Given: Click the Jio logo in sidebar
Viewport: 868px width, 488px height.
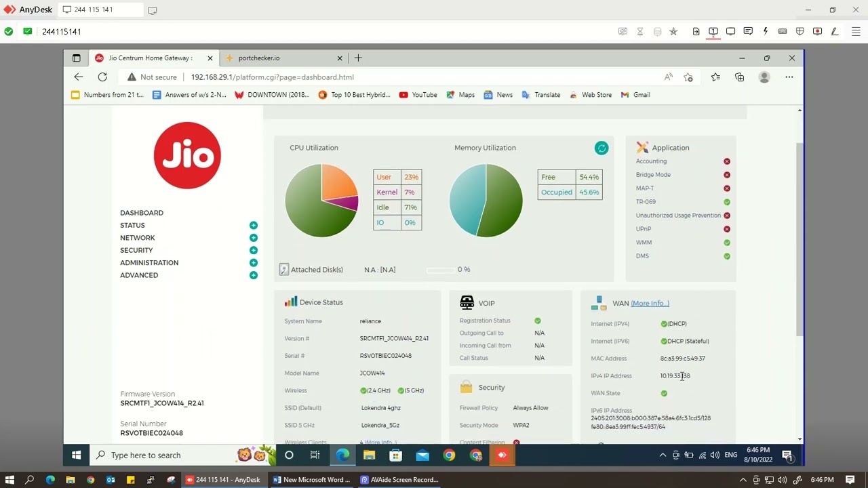Looking at the screenshot, I should (187, 155).
